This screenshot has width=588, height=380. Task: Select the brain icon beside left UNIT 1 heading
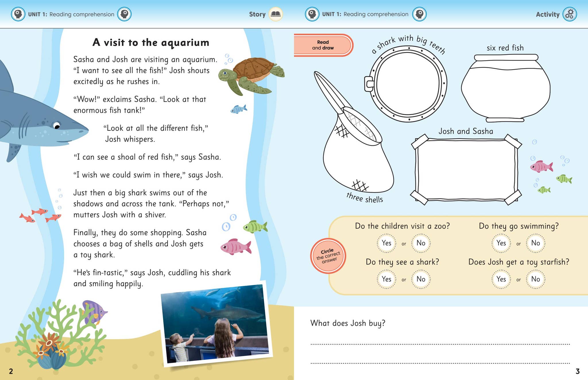click(19, 13)
